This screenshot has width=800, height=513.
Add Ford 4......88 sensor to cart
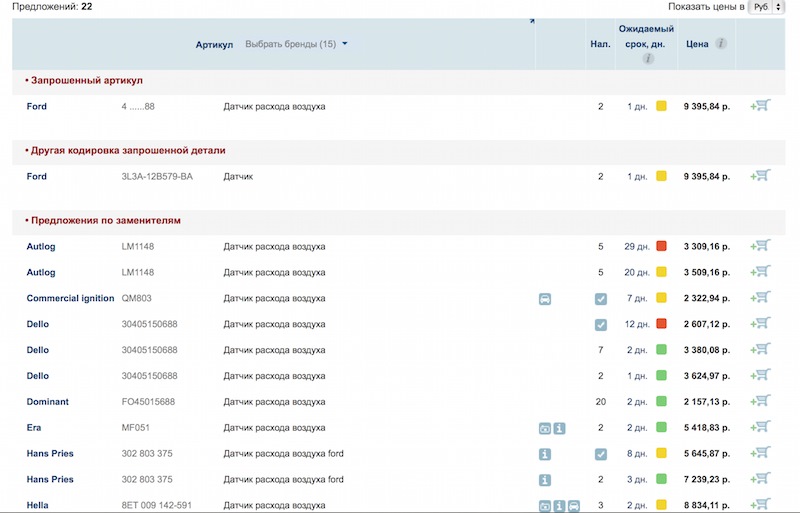point(760,106)
